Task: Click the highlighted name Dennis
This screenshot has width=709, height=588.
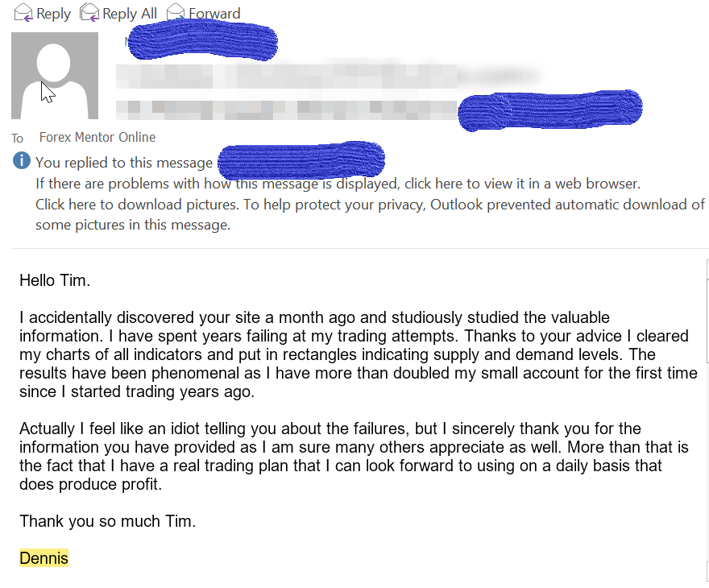Action: click(x=44, y=558)
